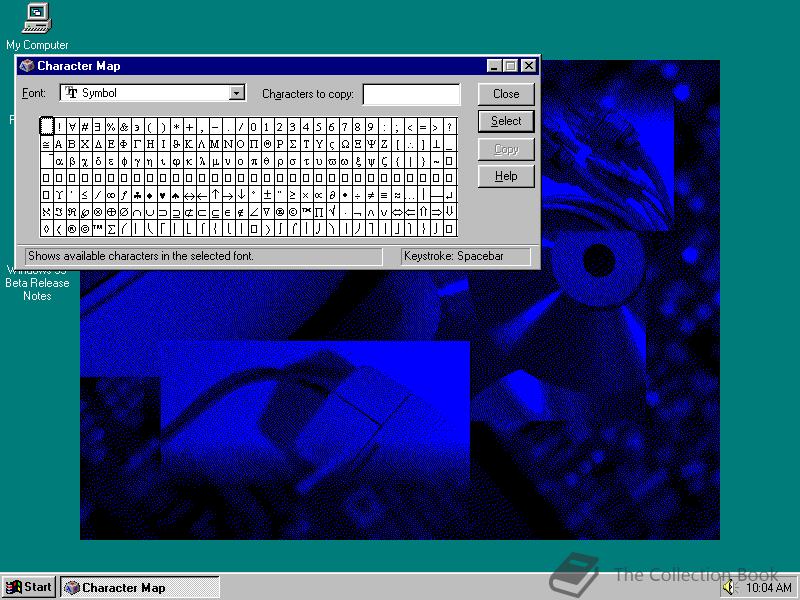Select the capital Delta Δ character
The image size is (800, 600).
pyautogui.click(x=98, y=144)
